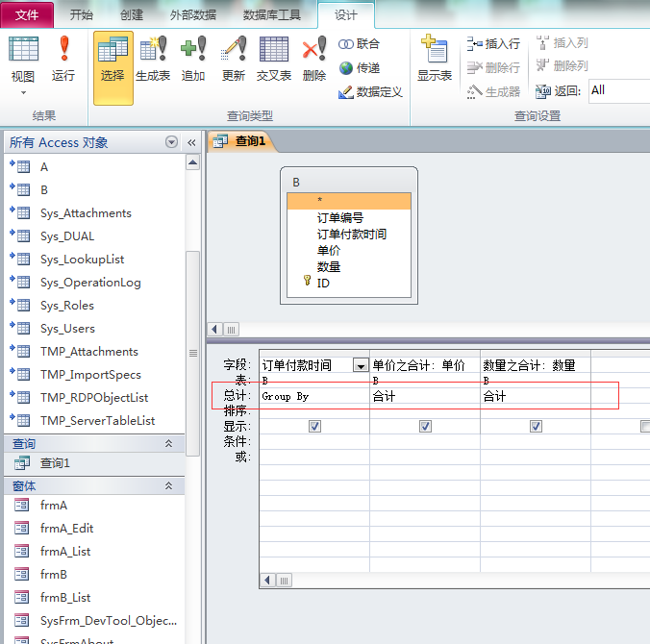Toggle 显示 checkbox for 数量之合计 column
650x644 pixels.
click(536, 426)
